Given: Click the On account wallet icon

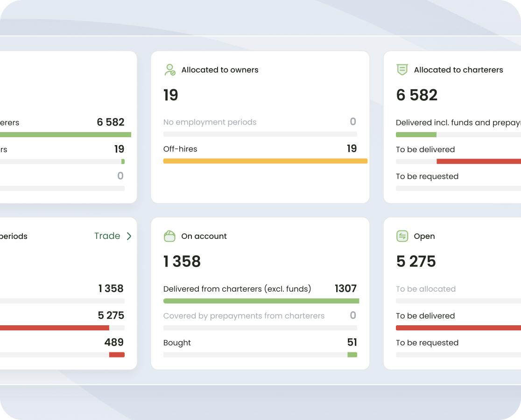Looking at the screenshot, I should [169, 236].
